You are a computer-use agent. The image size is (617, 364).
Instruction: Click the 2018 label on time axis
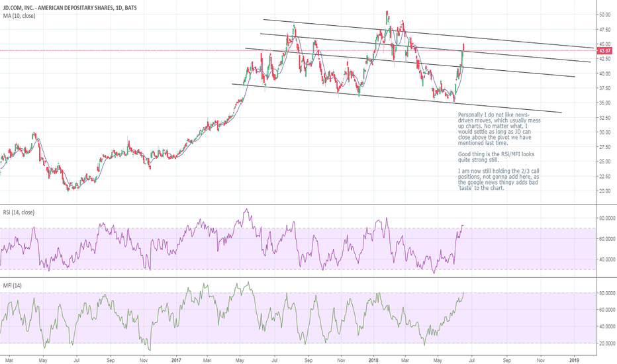(373, 360)
